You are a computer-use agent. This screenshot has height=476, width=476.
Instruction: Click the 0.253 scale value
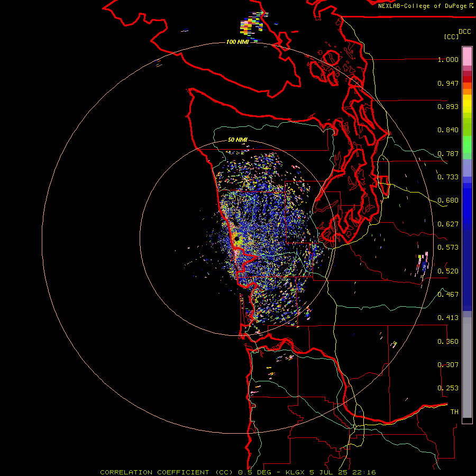coord(448,388)
